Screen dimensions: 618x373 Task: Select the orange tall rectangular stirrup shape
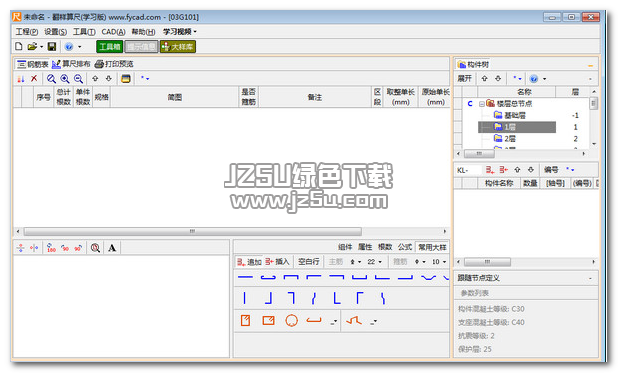pyautogui.click(x=245, y=321)
